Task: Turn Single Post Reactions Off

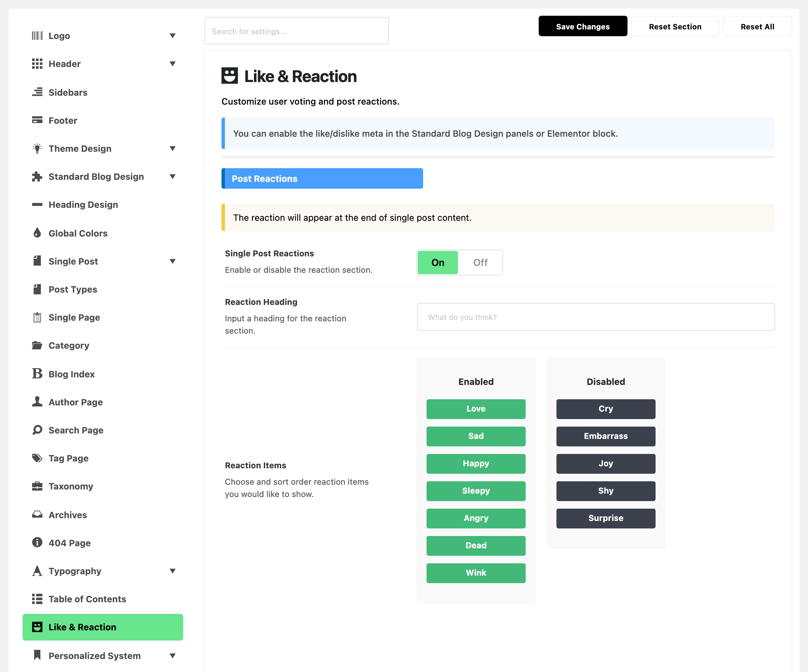Action: [480, 263]
